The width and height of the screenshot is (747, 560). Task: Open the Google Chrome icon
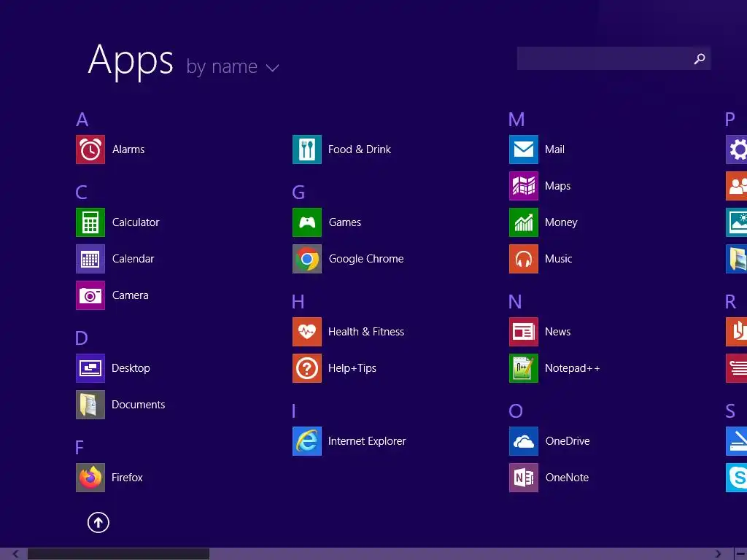coord(307,259)
